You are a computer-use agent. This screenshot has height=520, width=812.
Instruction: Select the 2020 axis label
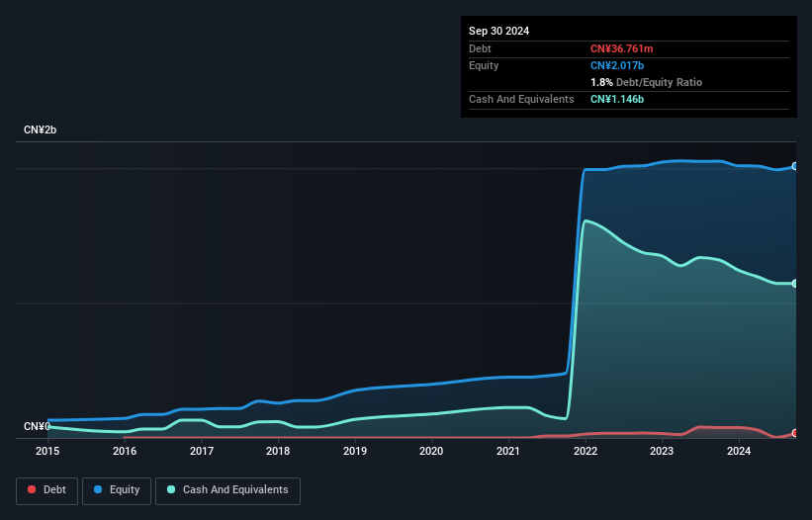(431, 451)
